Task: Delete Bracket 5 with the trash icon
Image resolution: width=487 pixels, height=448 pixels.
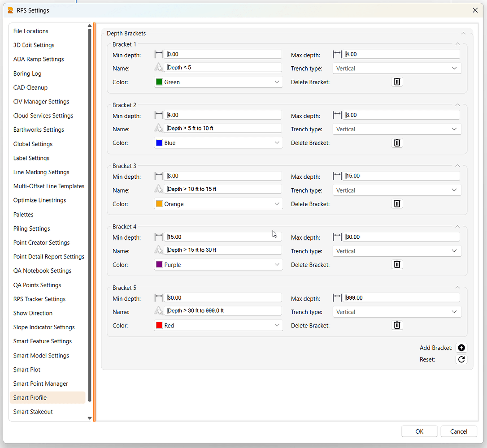Action: 397,325
